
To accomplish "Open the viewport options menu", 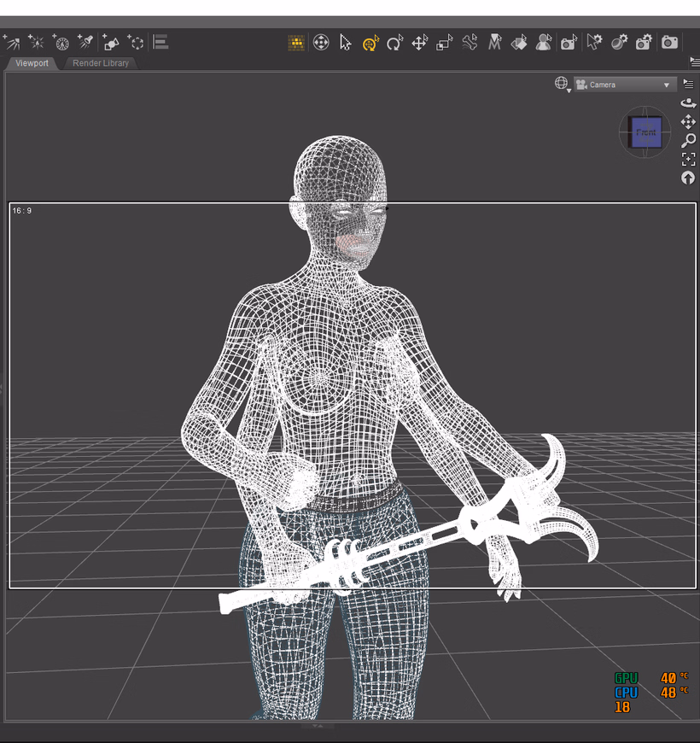I will tap(688, 84).
